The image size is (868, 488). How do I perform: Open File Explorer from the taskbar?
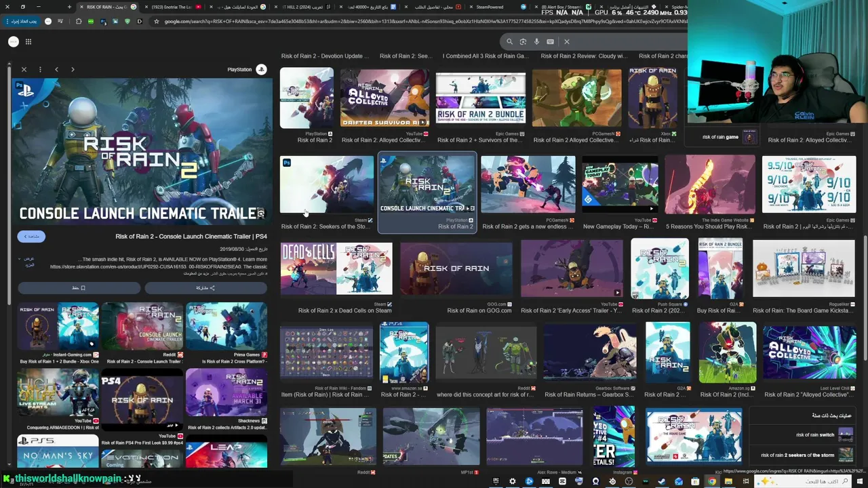pos(728,481)
